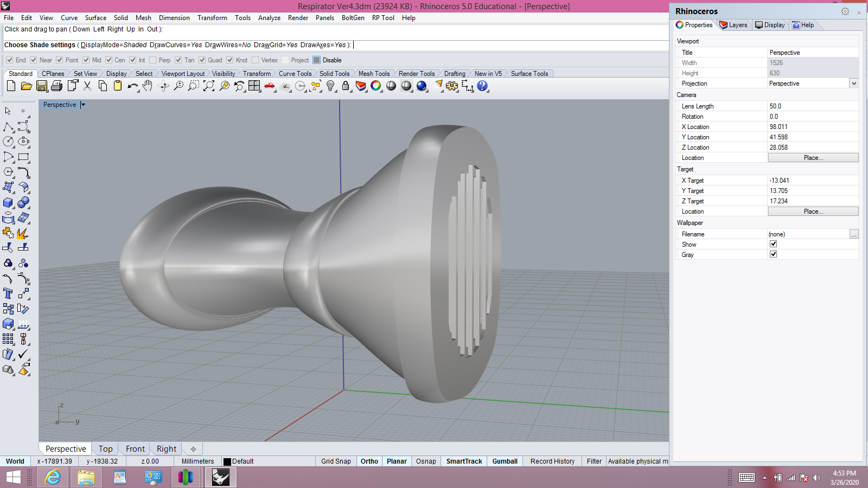Click the rectangular Array grid icon
This screenshot has width=868, height=488.
(8, 339)
